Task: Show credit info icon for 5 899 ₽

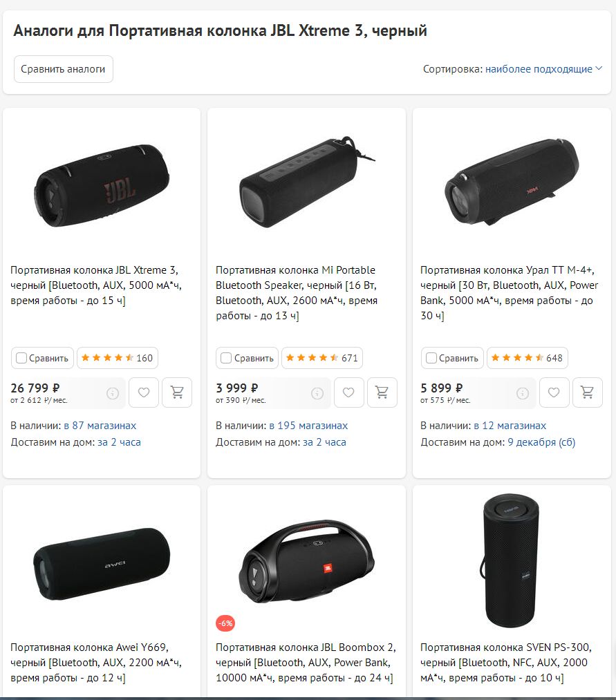Action: 523,393
